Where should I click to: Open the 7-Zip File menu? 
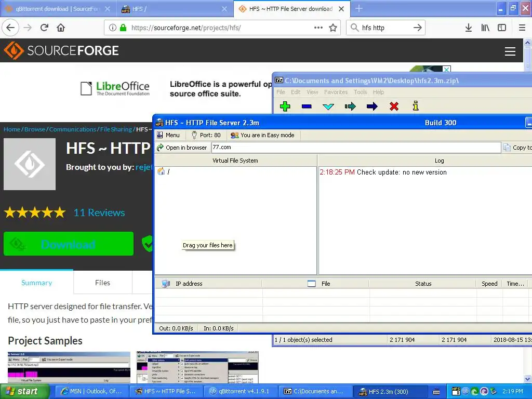281,92
